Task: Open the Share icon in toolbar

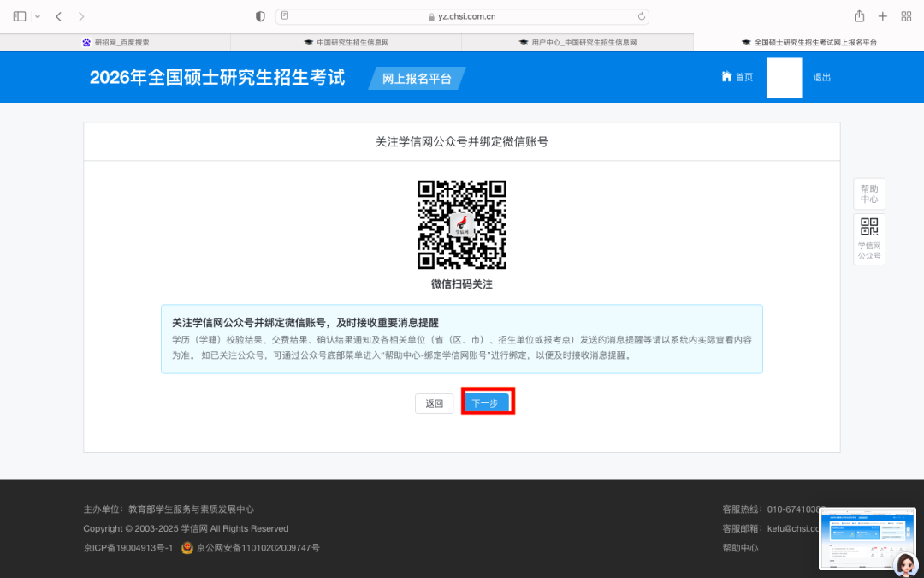Action: 859,16
